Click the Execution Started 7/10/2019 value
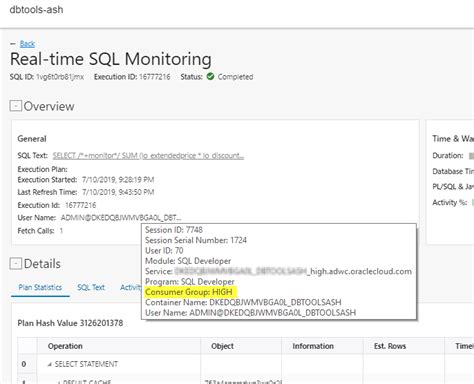The width and height of the screenshot is (474, 384). point(118,180)
